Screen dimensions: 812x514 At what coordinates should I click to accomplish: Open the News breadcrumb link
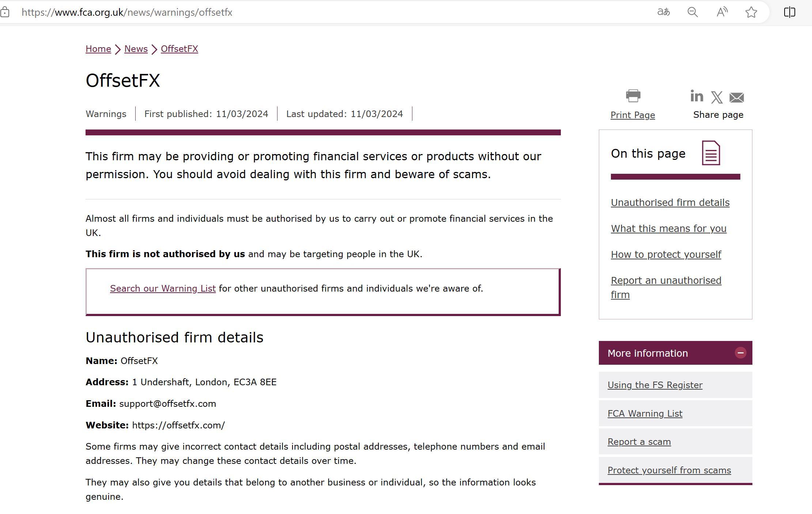coord(136,49)
